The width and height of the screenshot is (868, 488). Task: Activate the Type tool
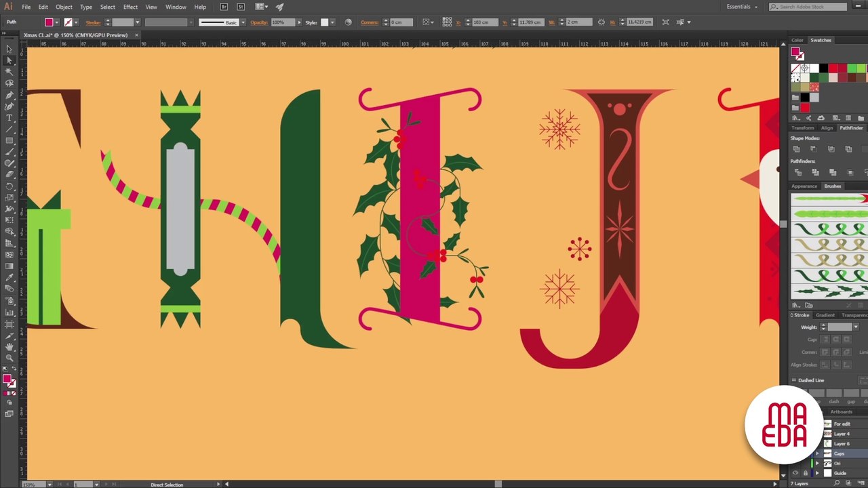click(x=9, y=118)
